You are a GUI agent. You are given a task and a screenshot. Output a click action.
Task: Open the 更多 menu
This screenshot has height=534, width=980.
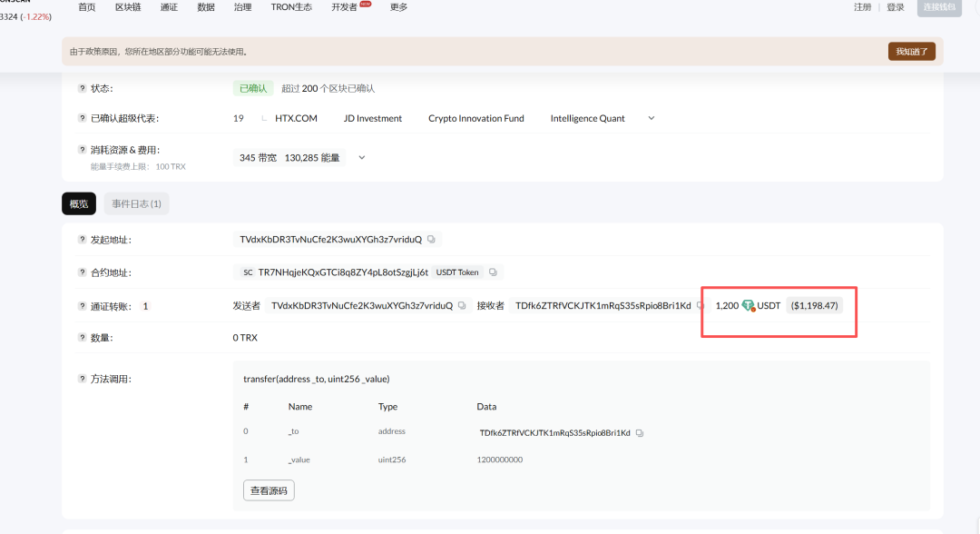click(x=398, y=7)
